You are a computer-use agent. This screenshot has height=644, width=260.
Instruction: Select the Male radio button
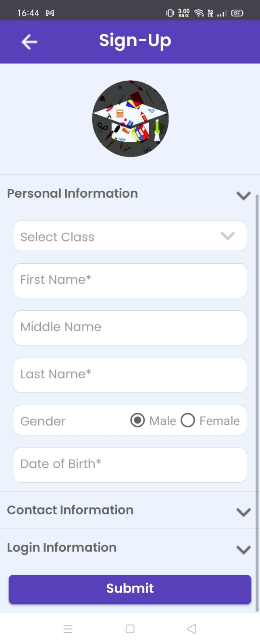137,420
